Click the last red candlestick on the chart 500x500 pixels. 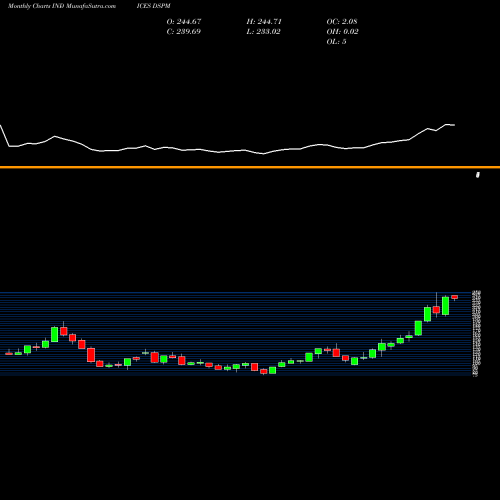[x=455, y=297]
